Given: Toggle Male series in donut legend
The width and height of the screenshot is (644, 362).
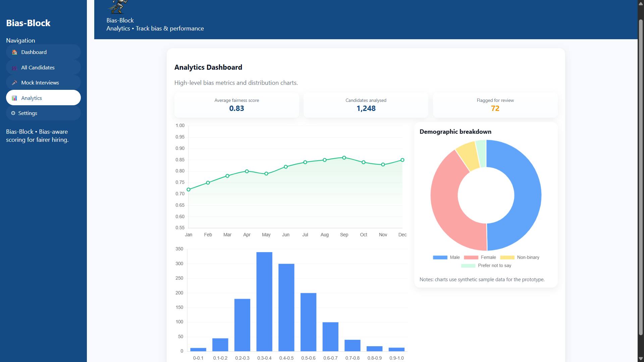Looking at the screenshot, I should 446,257.
